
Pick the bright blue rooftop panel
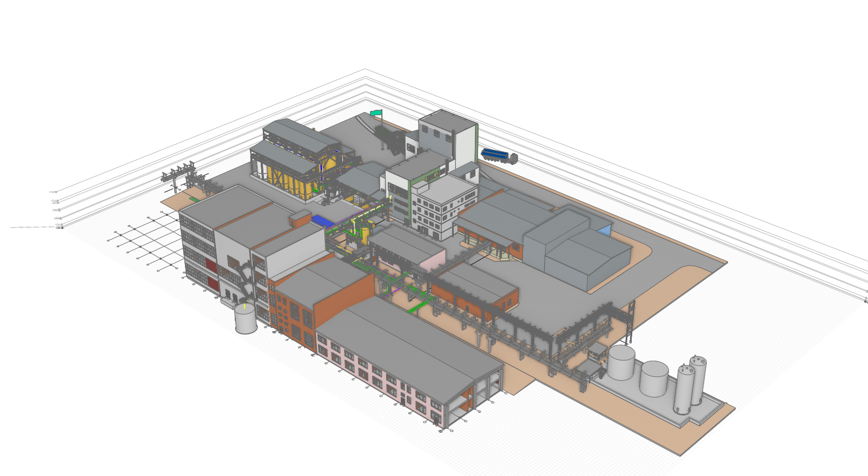click(x=323, y=221)
